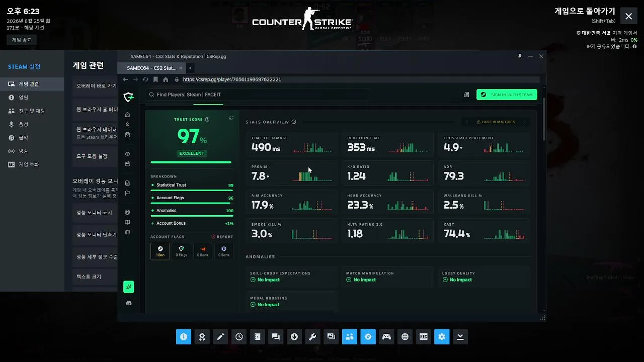Viewport: 644px width, 362px height.
Task: Toggle the settings gear icon in the overlay toolbar
Action: coord(442,337)
